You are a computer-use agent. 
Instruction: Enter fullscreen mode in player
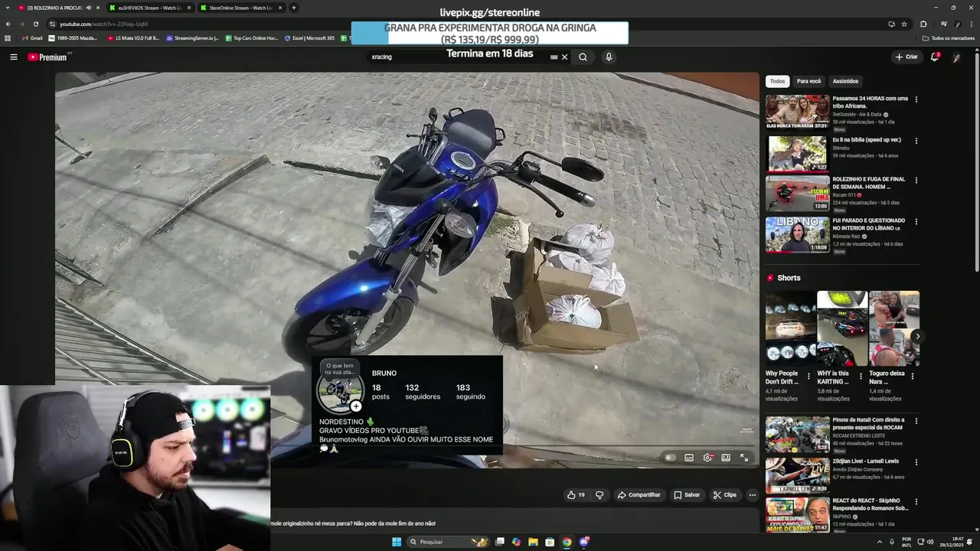744,458
